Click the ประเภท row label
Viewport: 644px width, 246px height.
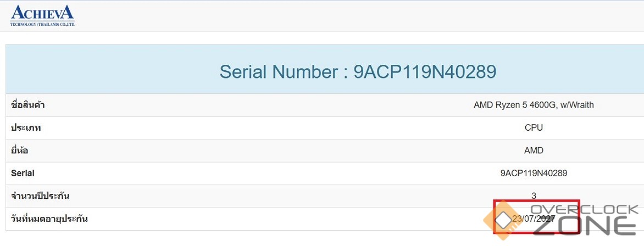[26, 128]
